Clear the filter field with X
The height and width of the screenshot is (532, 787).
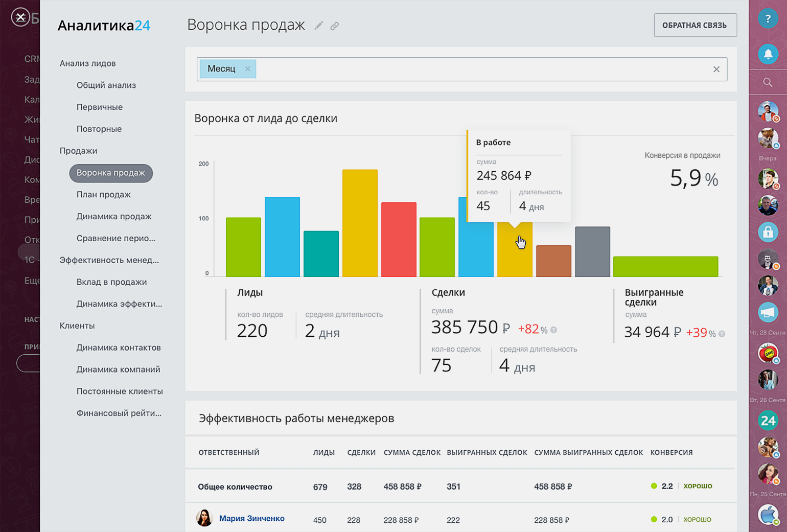(716, 70)
